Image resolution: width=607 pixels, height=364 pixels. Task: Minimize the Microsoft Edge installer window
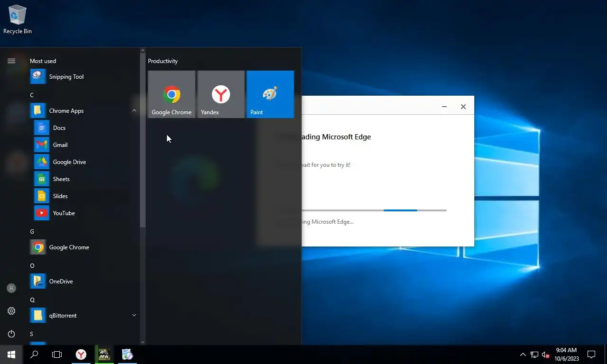point(444,107)
